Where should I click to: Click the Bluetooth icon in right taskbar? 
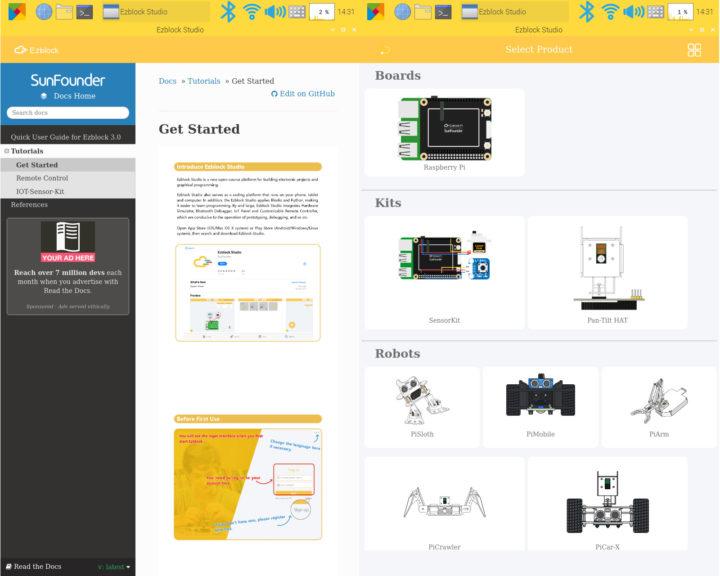[586, 11]
